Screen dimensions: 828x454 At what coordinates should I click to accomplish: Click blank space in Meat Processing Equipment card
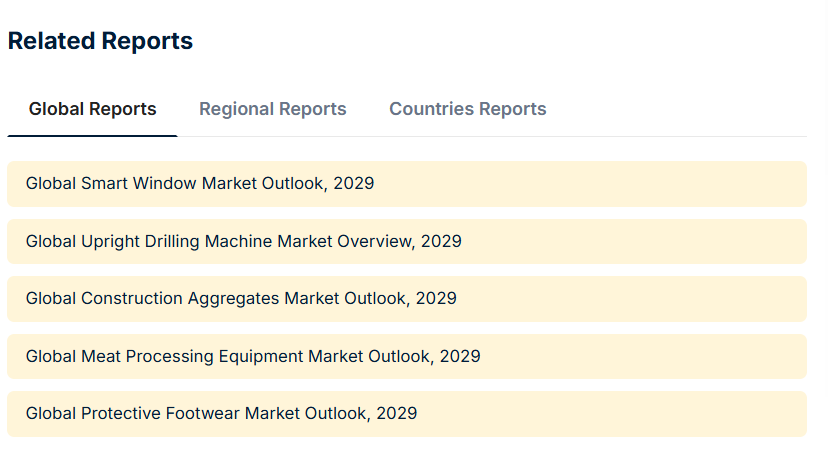(644, 356)
